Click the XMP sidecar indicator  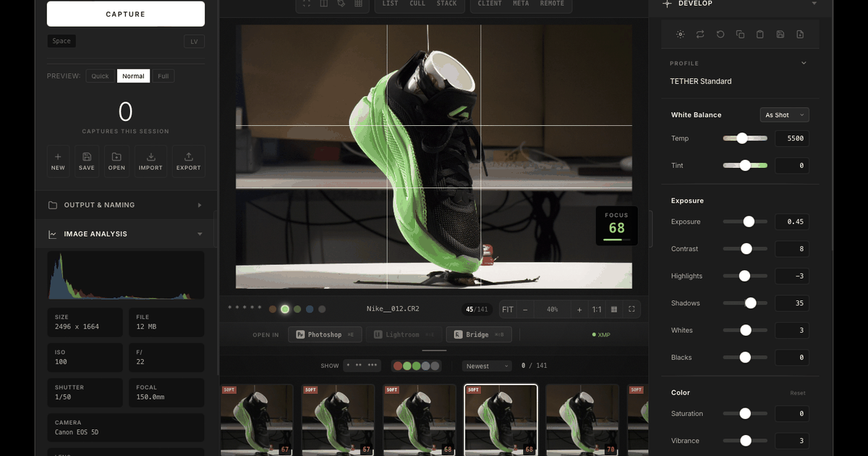601,334
